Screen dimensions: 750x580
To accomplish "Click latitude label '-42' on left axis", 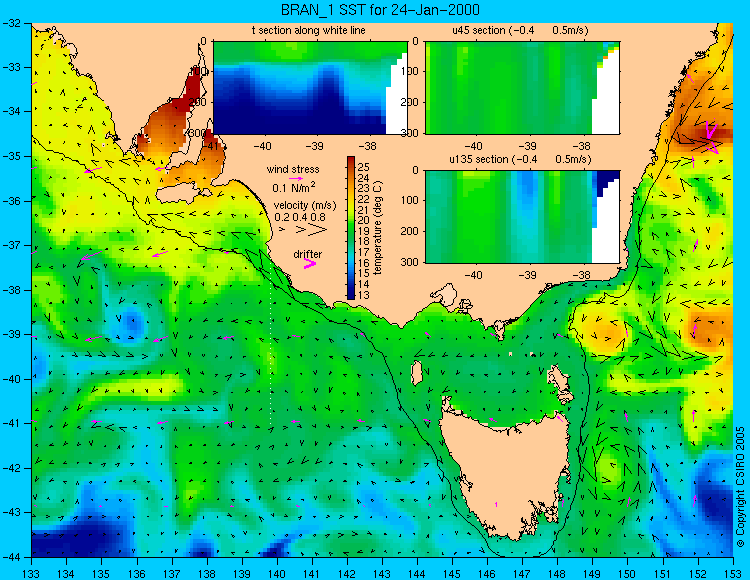I will point(11,468).
